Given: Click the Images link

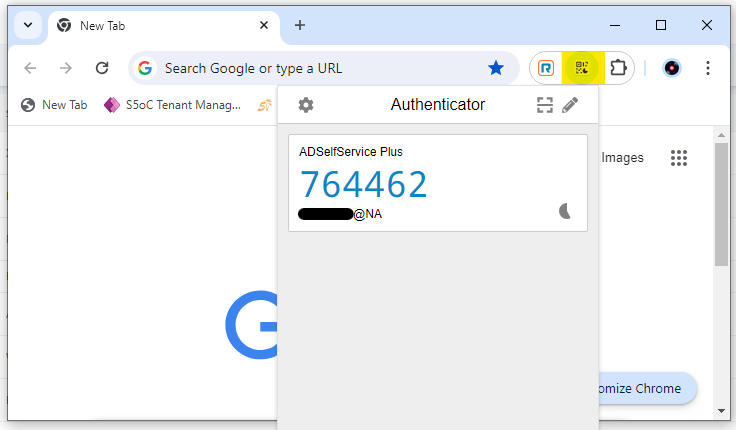Looking at the screenshot, I should click(622, 158).
